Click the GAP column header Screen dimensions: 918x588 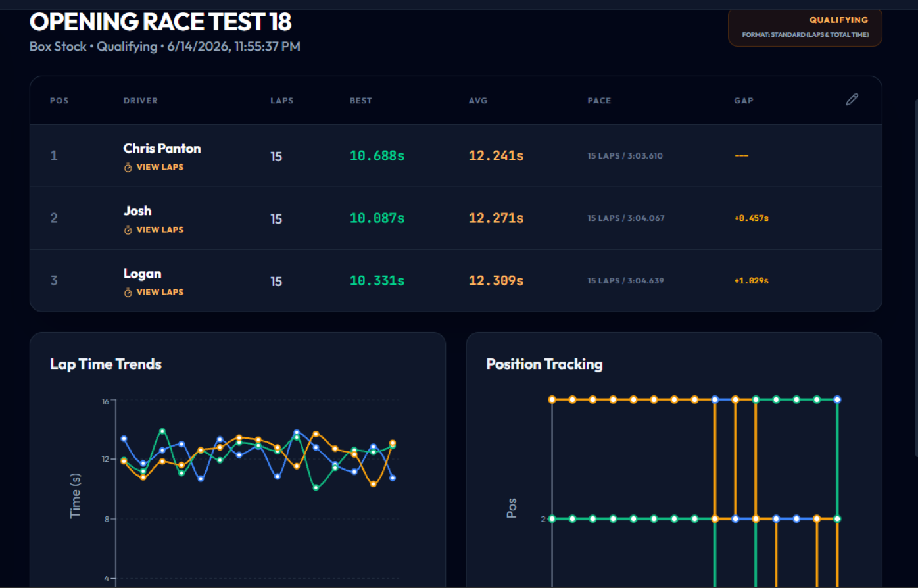coord(744,101)
